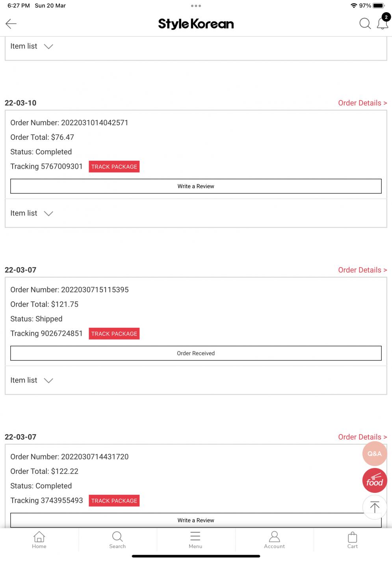
Task: Expand Item list for order 2022031014042571
Action: coord(32,213)
